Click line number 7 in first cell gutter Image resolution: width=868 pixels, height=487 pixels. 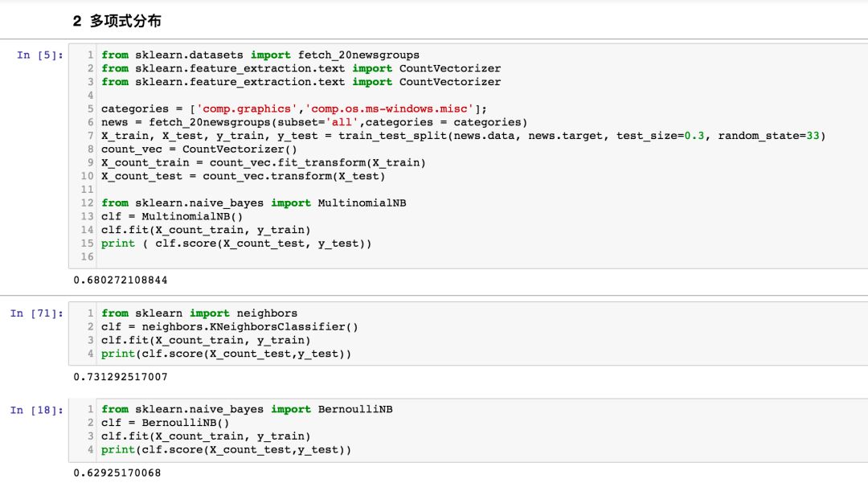pos(91,136)
